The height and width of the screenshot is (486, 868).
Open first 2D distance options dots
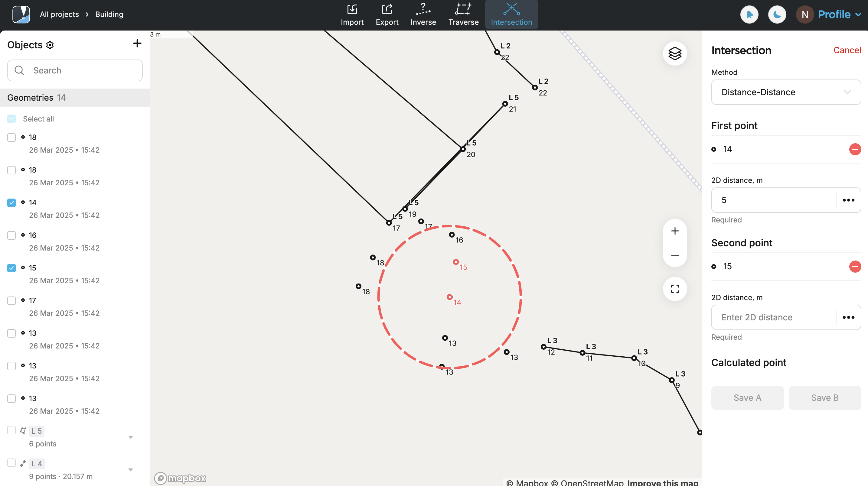click(848, 200)
